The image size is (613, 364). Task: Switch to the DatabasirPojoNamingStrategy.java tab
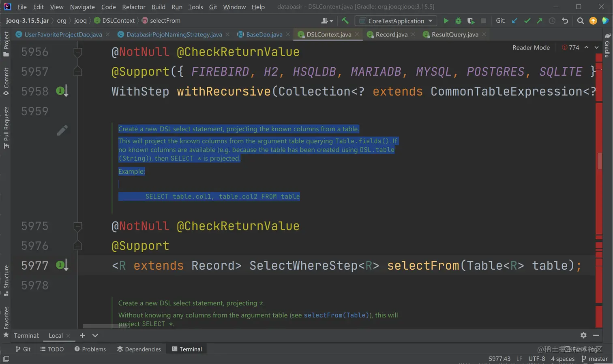pos(174,34)
